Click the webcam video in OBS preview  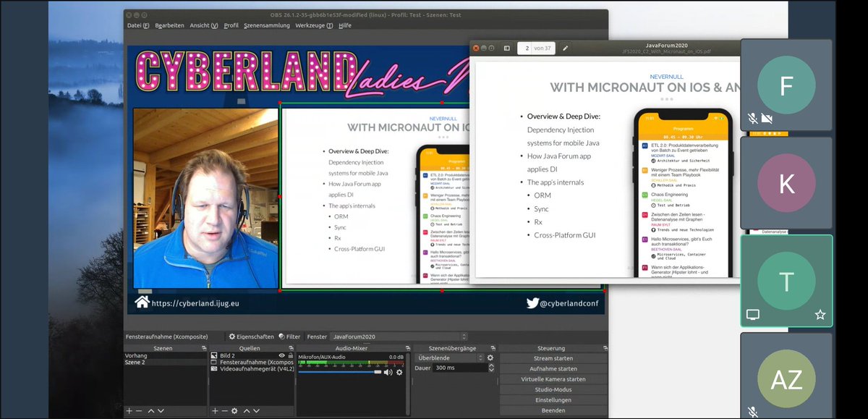205,198
